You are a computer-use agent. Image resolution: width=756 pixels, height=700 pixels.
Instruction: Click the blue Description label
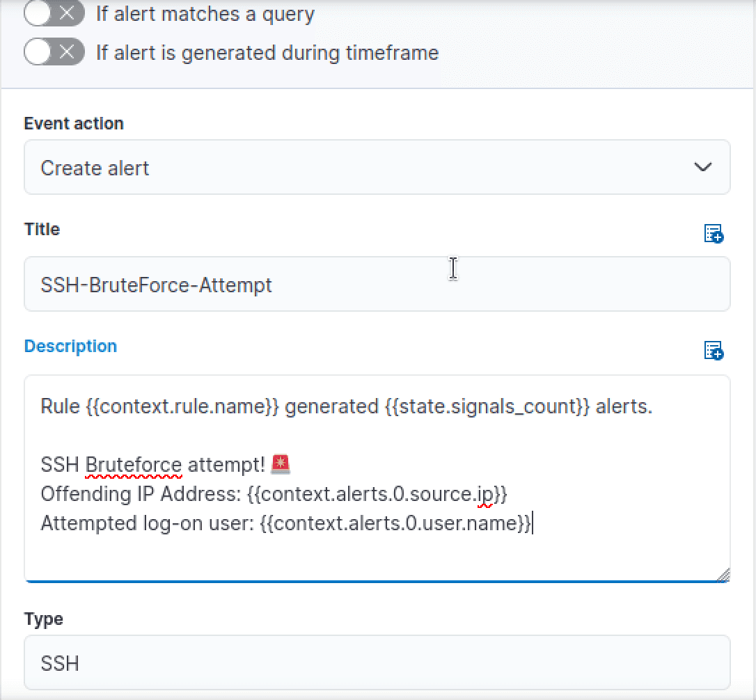point(70,346)
